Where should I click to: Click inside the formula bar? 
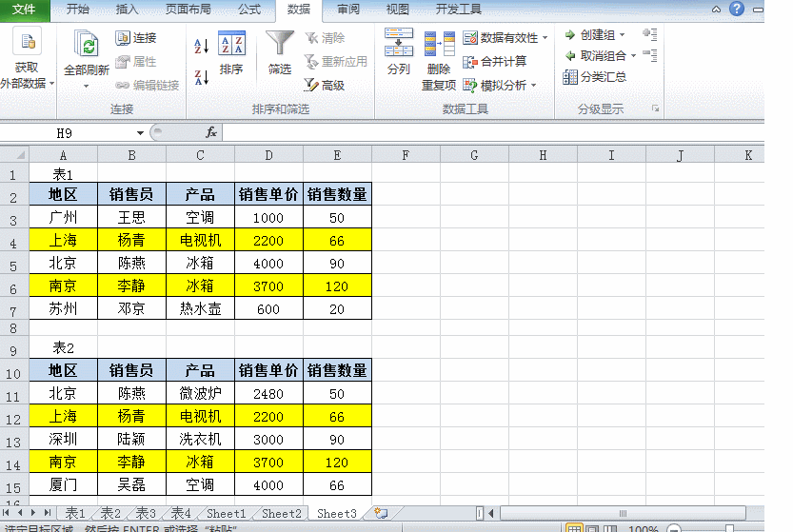(493, 133)
